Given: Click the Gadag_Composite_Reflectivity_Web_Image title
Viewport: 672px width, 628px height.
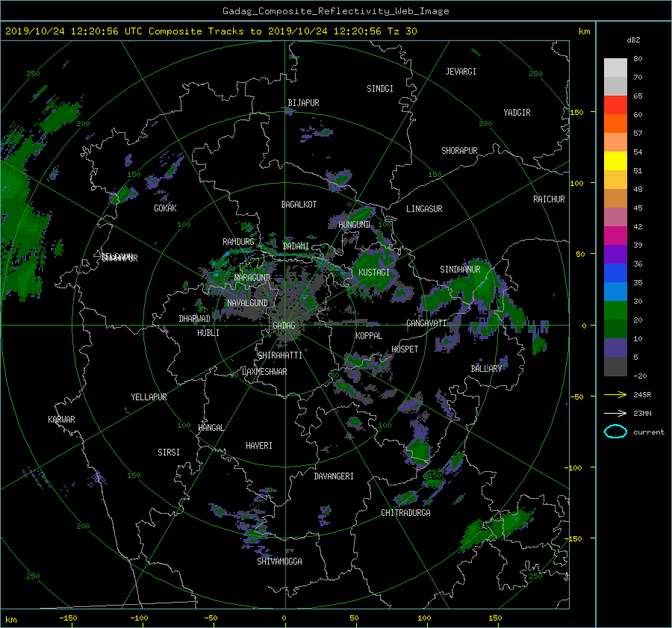Looking at the screenshot, I should coord(335,11).
